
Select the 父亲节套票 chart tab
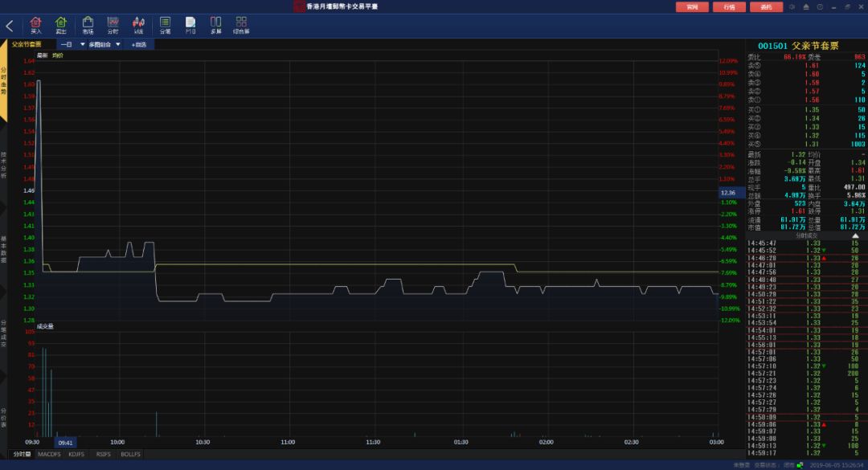point(27,44)
